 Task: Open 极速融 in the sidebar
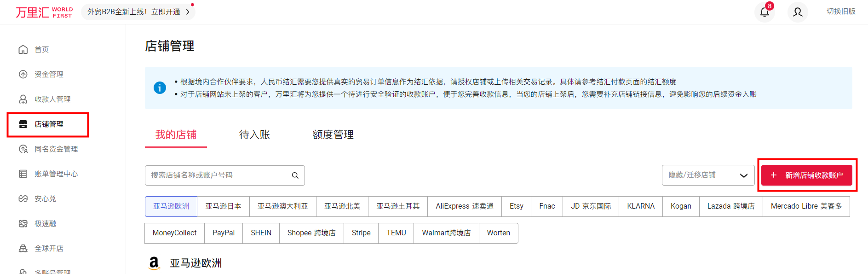tap(45, 223)
